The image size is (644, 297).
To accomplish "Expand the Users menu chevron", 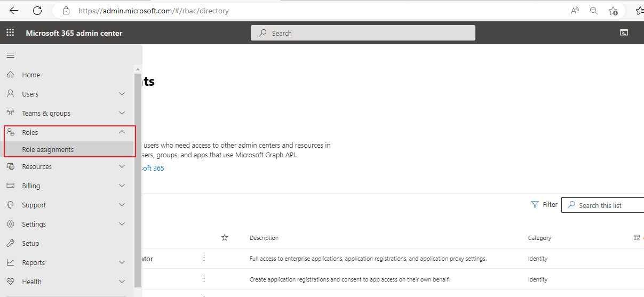I will (122, 94).
